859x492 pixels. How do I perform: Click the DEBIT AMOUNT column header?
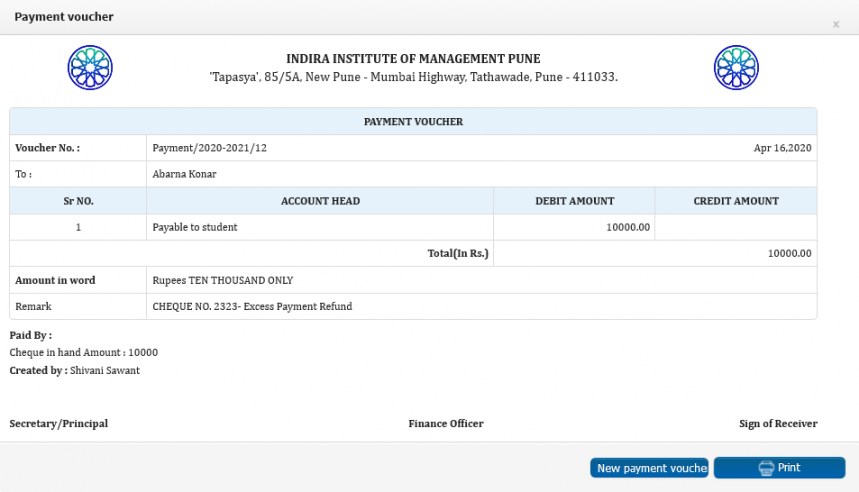pos(574,201)
